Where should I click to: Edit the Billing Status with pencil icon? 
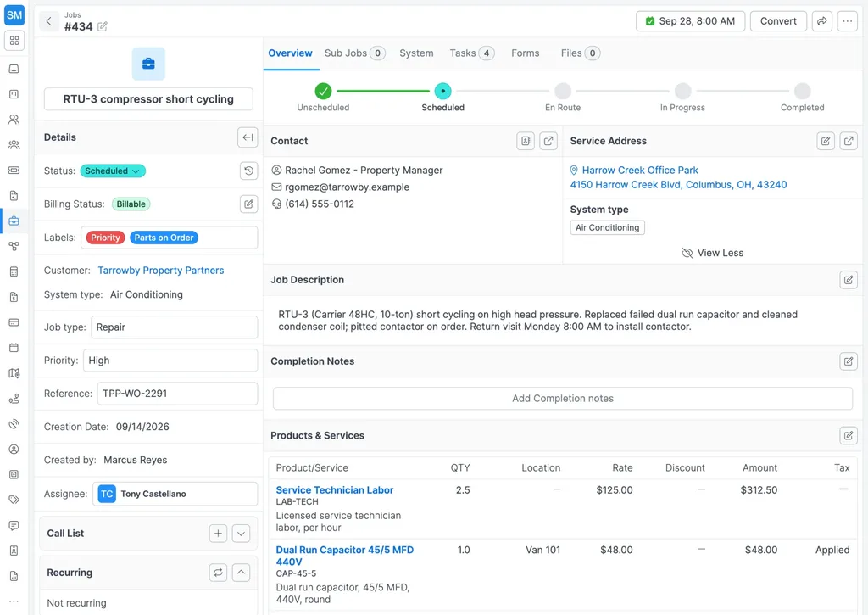tap(248, 204)
